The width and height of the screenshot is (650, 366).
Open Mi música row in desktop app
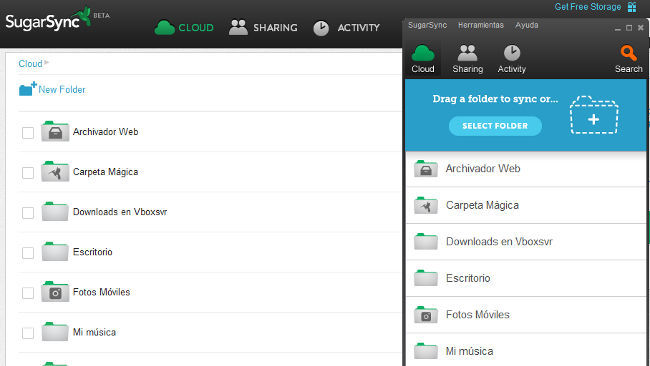(526, 350)
